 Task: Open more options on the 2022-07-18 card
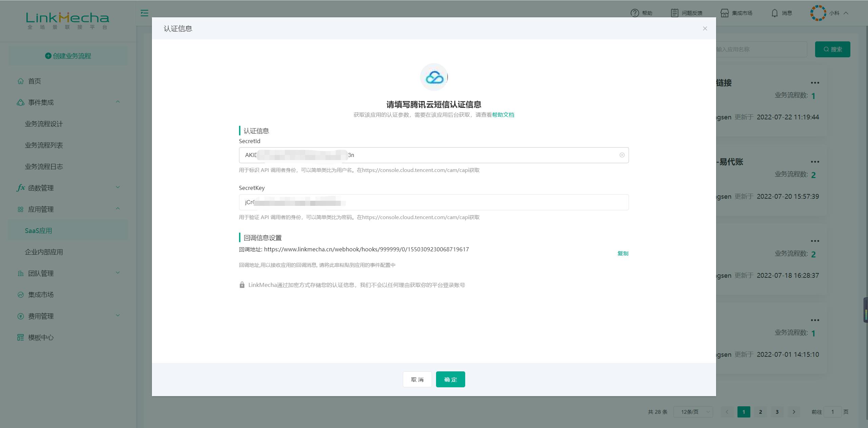point(815,241)
